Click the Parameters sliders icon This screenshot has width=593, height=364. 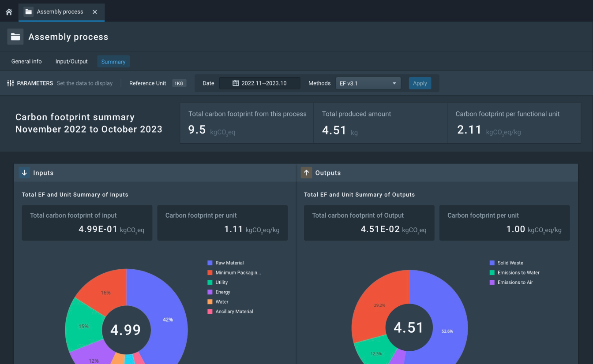click(11, 83)
